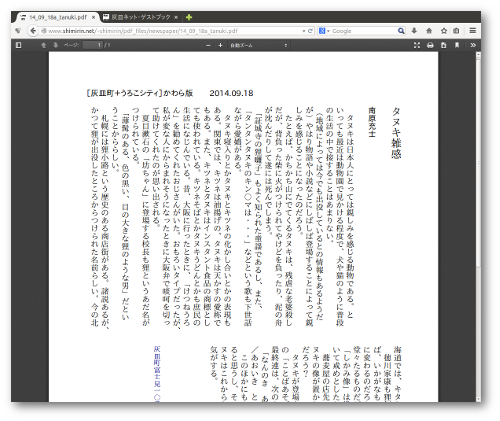Click the vertical scrollbar thumb
This screenshot has width=500, height=421.
click(478, 163)
